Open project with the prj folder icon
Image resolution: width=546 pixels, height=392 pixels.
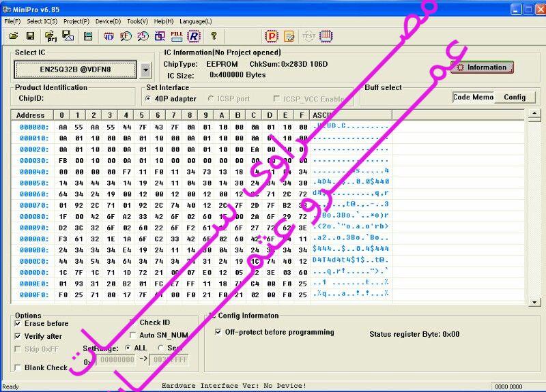pos(51,36)
